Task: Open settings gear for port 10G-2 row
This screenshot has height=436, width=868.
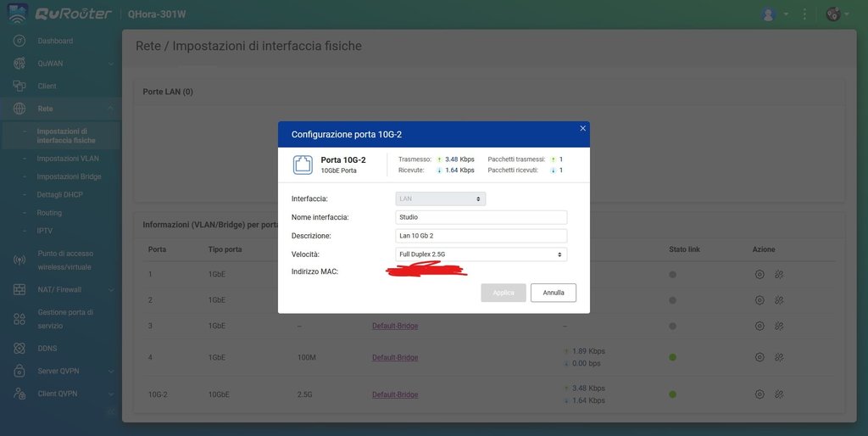Action: coord(759,394)
